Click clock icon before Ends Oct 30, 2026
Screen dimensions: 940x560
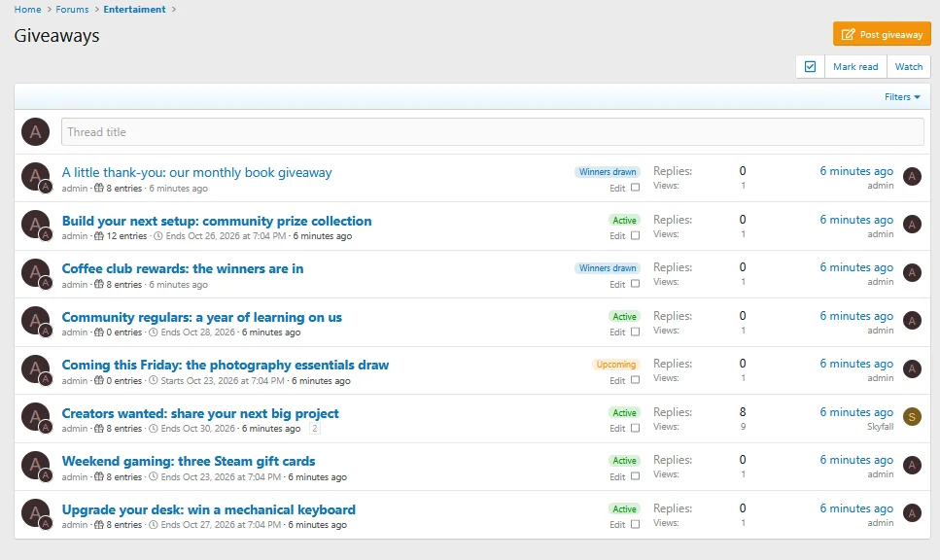click(x=154, y=429)
